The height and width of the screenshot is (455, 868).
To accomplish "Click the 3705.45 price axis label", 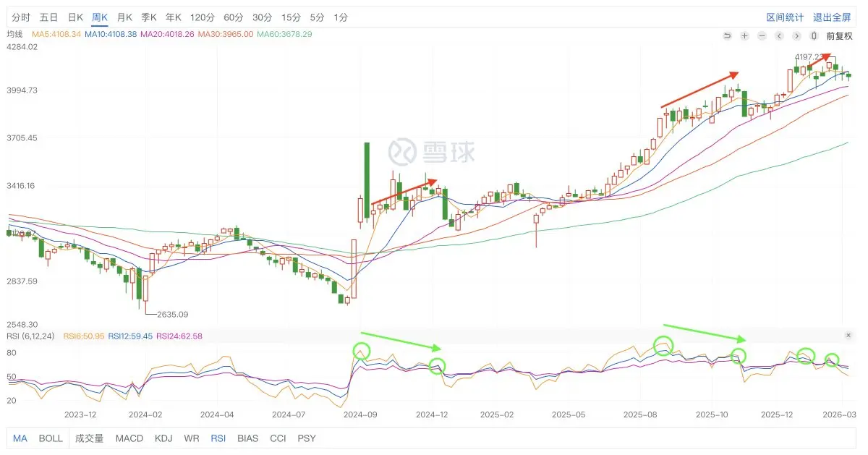I will pos(22,137).
